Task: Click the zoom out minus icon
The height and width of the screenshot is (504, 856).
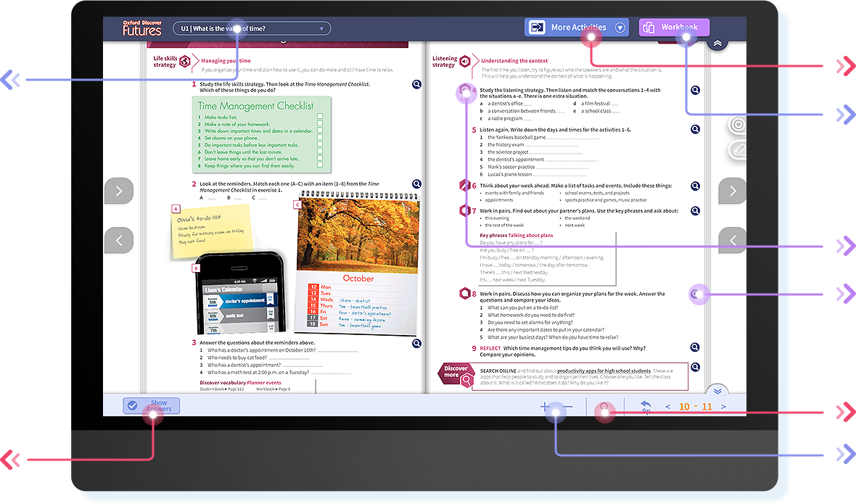Action: [x=567, y=407]
